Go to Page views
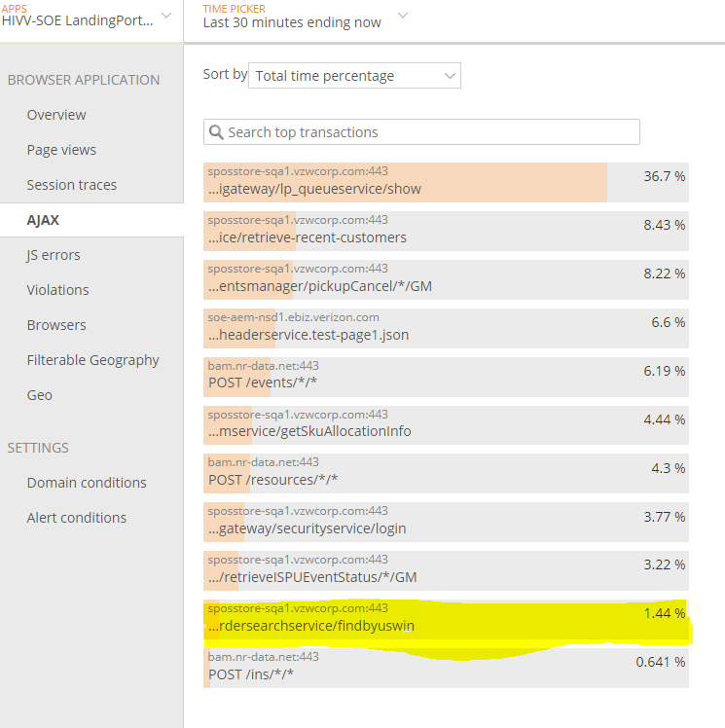Image resolution: width=725 pixels, height=728 pixels. [x=61, y=150]
